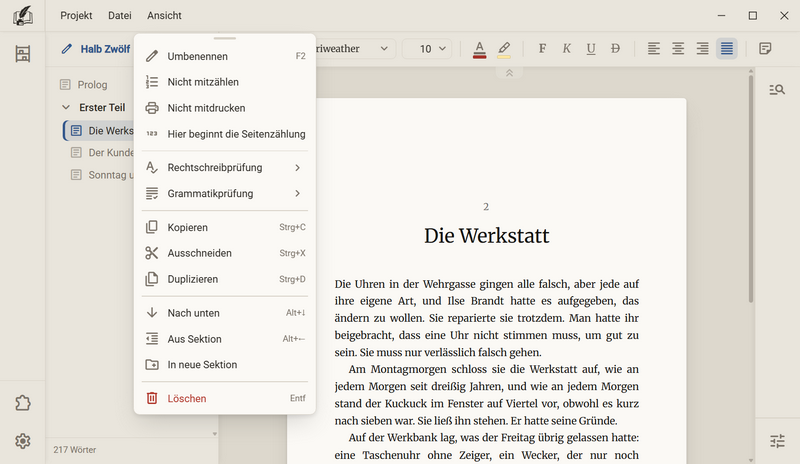
Task: Choose Kopieren from the context menu
Action: [224, 228]
